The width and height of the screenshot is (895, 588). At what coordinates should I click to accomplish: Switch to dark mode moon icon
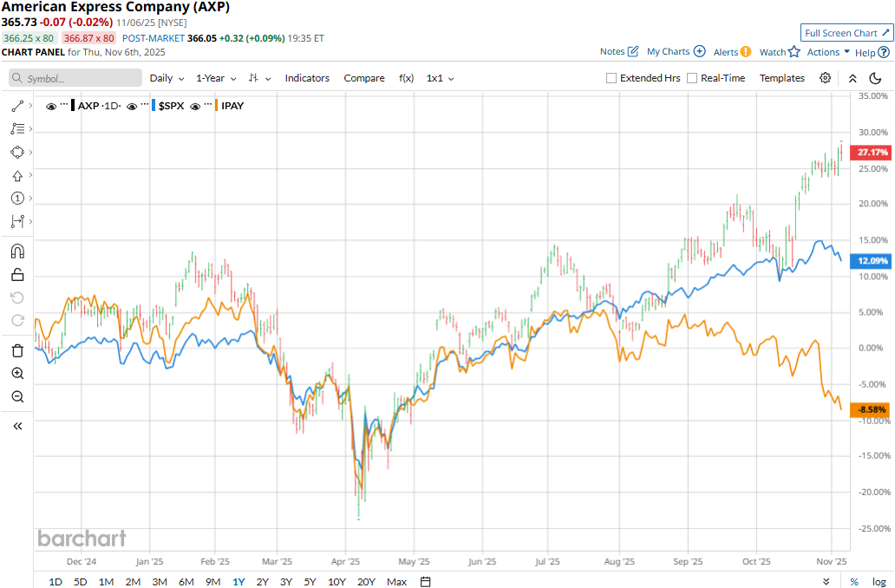point(875,78)
